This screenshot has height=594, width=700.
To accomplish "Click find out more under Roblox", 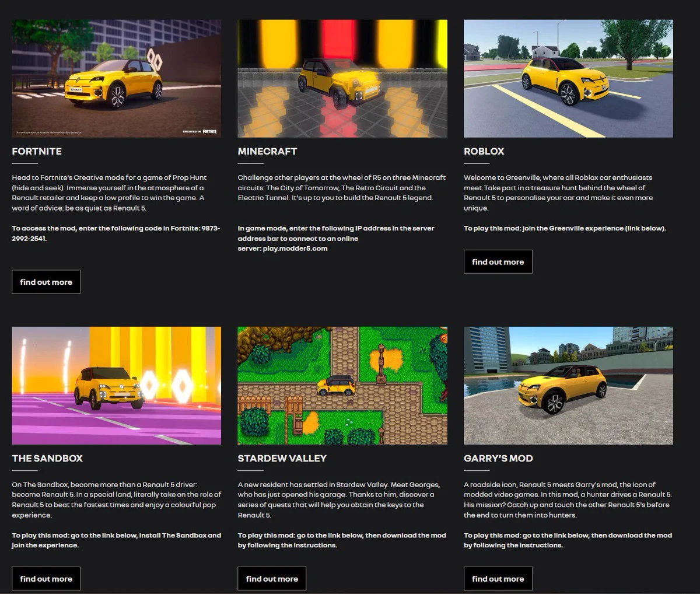I will [x=498, y=262].
